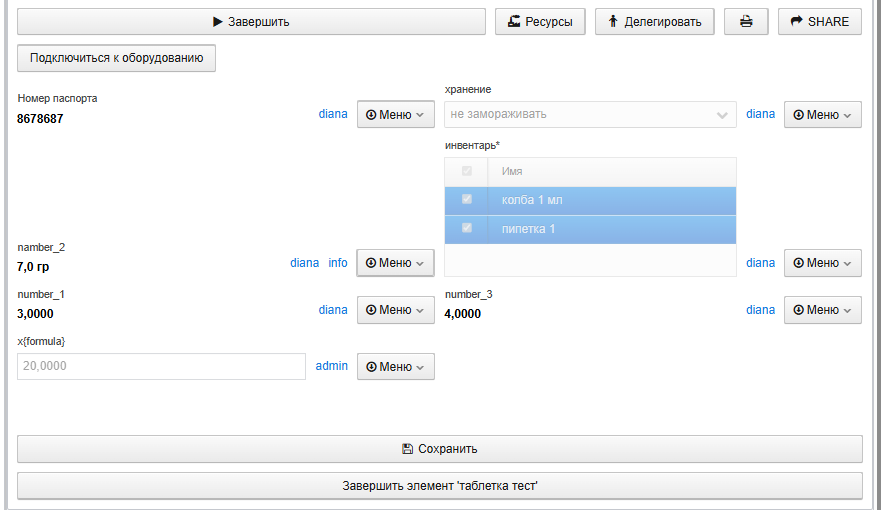Click the Завершить button
Image resolution: width=881 pixels, height=510 pixels.
(251, 21)
